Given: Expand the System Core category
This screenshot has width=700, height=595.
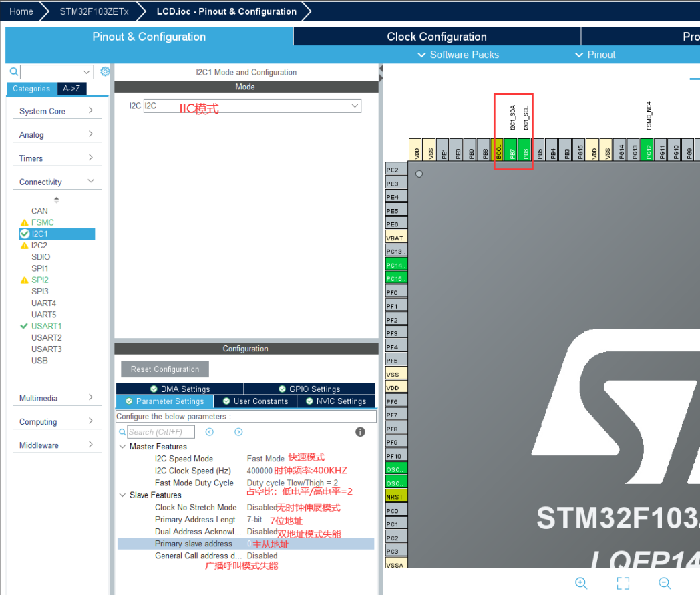Looking at the screenshot, I should click(57, 111).
